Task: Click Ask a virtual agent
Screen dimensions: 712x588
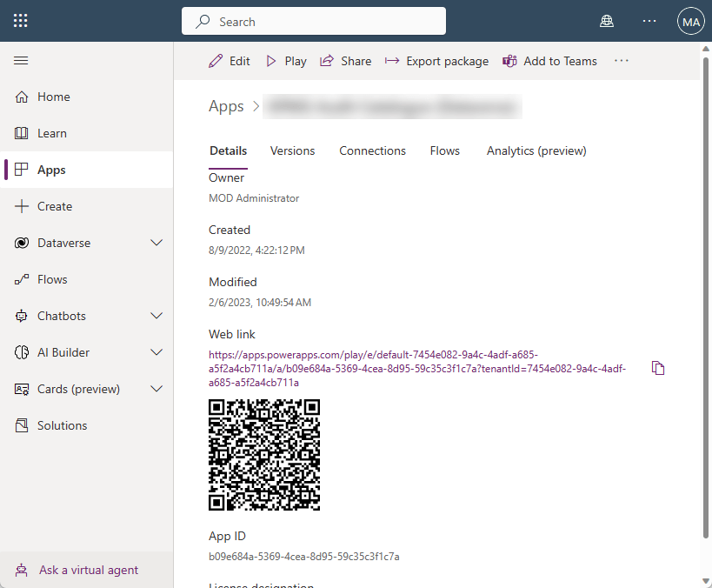Action: coord(86,570)
